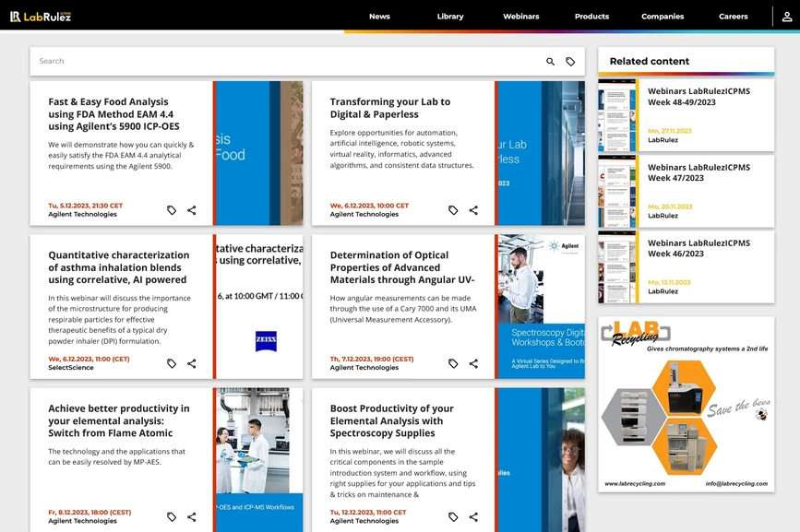Open the user account icon
Viewport: 800px width, 532px height.
[x=787, y=17]
